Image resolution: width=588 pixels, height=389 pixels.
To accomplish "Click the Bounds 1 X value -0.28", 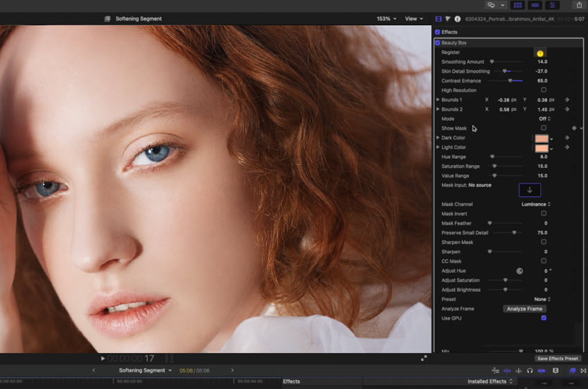I will (504, 100).
